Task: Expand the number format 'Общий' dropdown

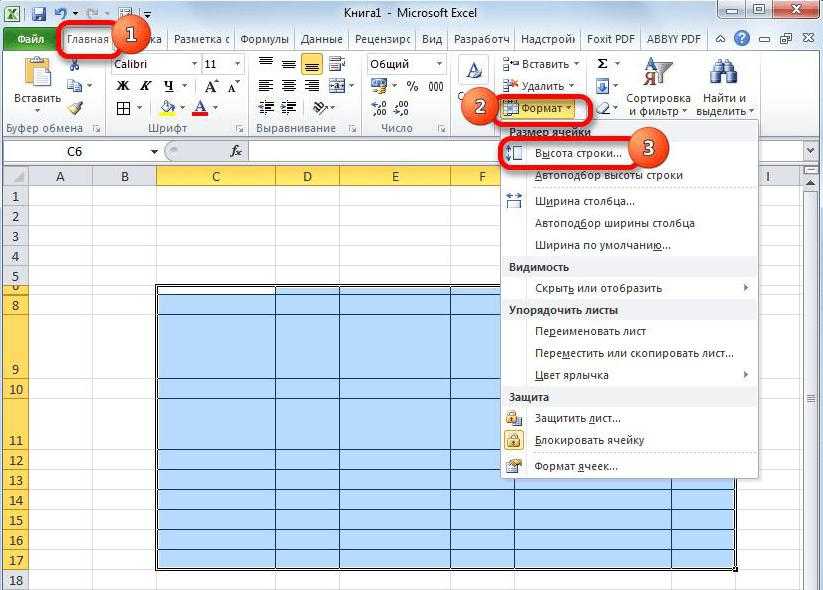Action: 438,64
